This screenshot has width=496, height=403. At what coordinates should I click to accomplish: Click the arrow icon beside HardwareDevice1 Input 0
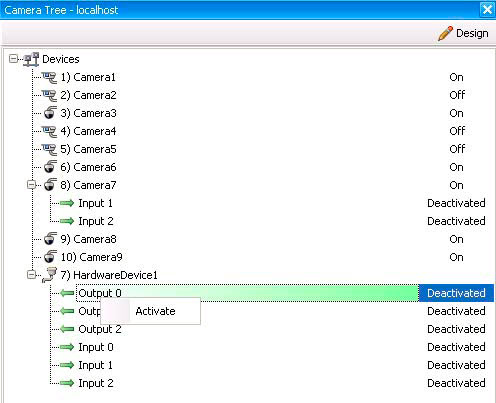coord(67,347)
